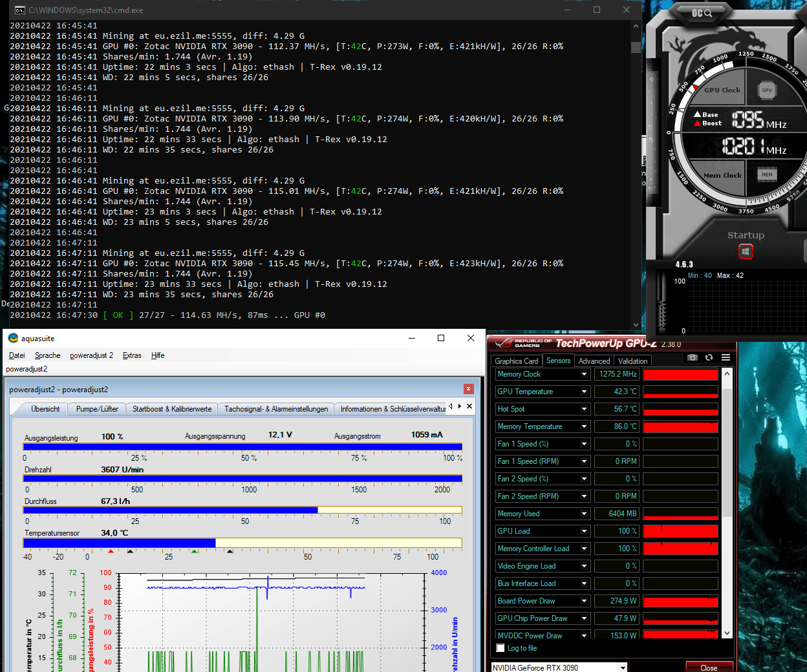Open the Fan 1 Speed (%) dropdown
This screenshot has height=672, width=807.
pyautogui.click(x=585, y=444)
